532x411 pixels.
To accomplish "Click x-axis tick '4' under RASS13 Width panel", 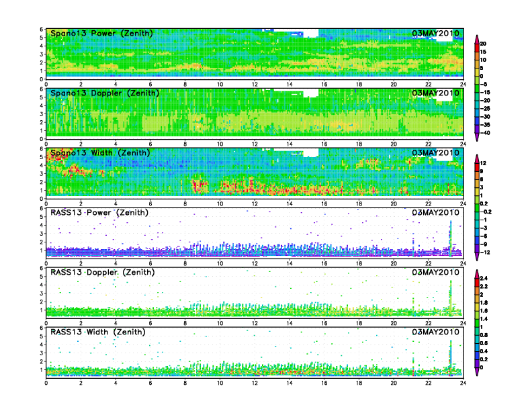I will 116,383.
